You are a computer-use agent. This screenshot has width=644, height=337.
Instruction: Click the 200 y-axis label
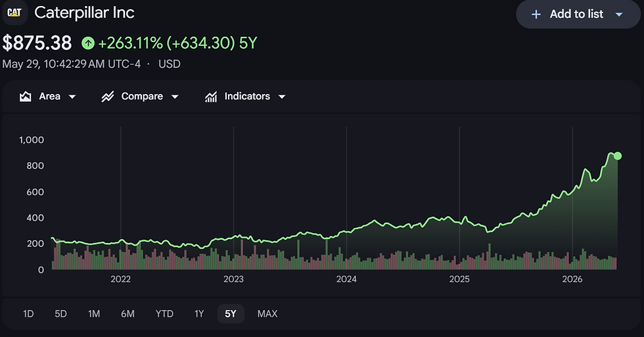click(x=35, y=244)
